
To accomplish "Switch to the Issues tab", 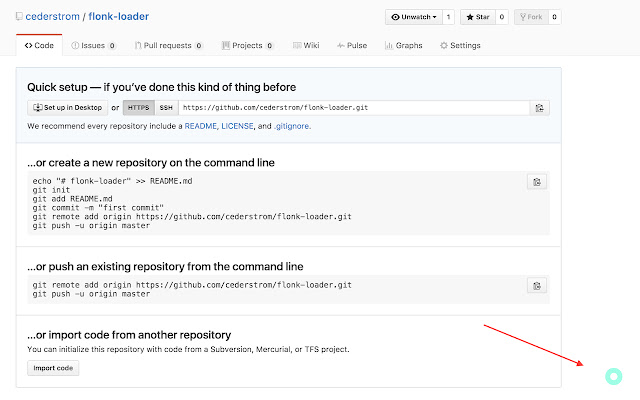I will pos(93,45).
